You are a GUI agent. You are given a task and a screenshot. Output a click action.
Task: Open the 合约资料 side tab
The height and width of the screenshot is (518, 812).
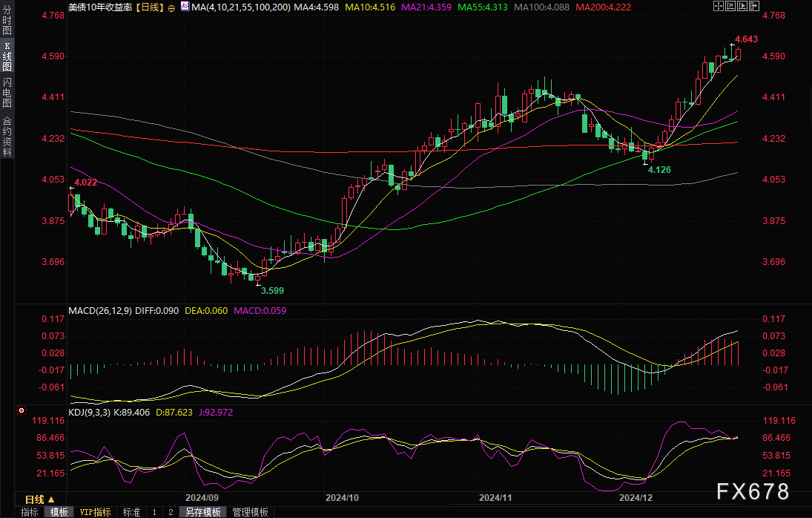[x=7, y=137]
